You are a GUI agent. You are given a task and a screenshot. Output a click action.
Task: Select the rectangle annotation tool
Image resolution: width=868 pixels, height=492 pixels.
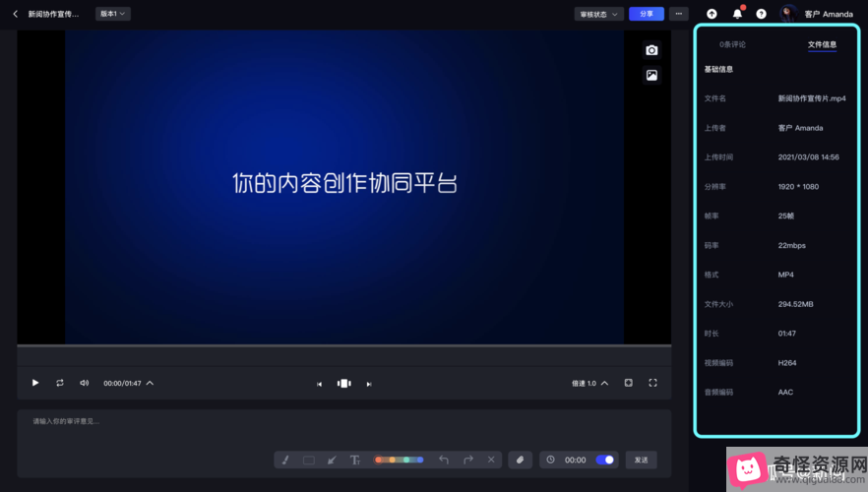[309, 460]
